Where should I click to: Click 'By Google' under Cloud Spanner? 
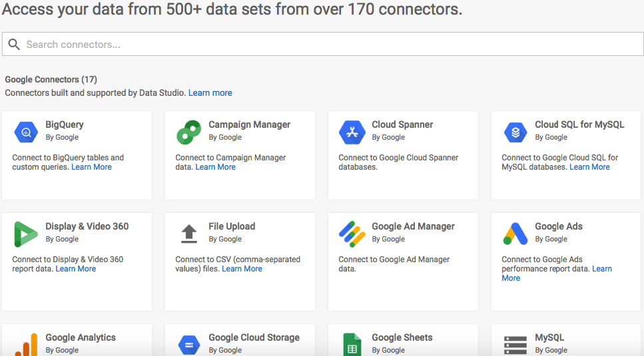[388, 137]
